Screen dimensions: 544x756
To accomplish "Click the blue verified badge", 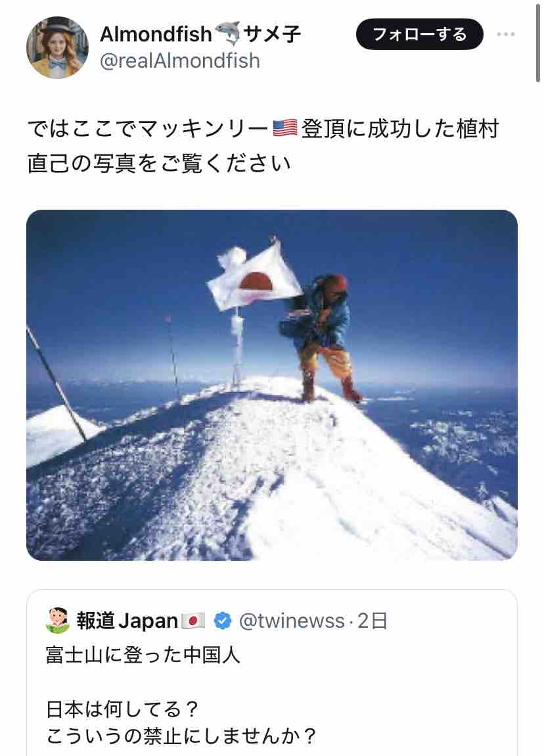I will [x=222, y=621].
